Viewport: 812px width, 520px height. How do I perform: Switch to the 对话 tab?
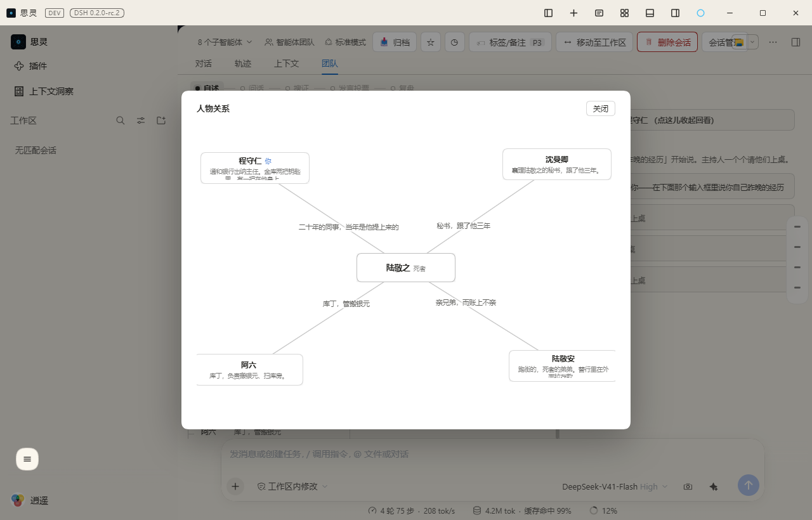(x=204, y=63)
